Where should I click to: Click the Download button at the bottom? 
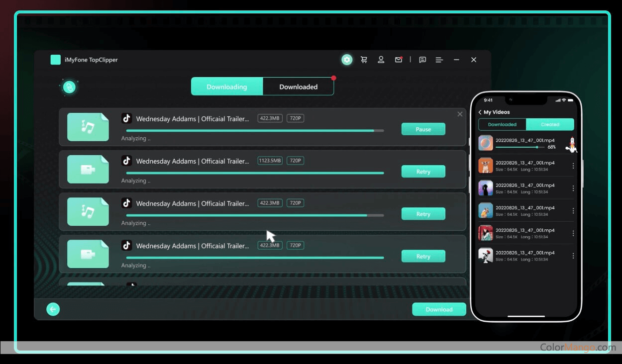(439, 309)
